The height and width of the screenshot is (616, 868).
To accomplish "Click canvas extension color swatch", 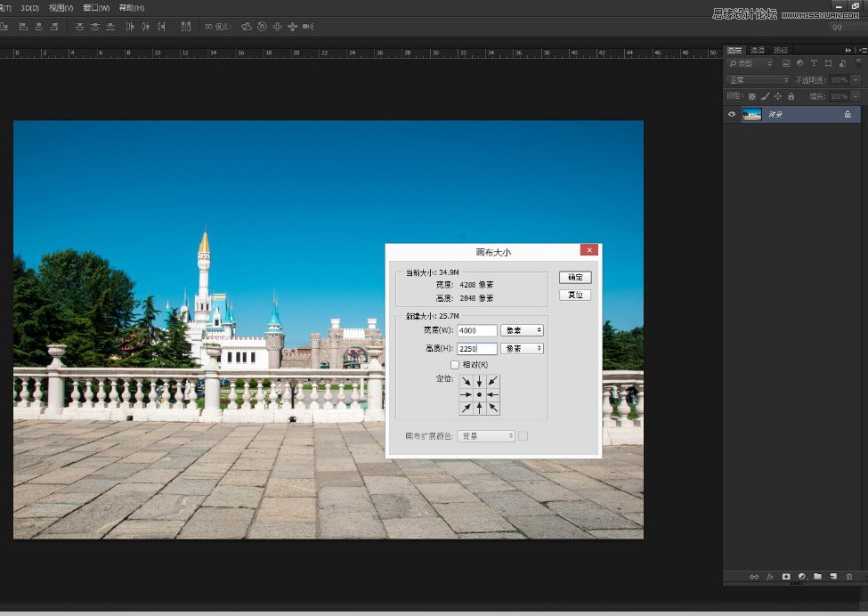I will click(523, 436).
